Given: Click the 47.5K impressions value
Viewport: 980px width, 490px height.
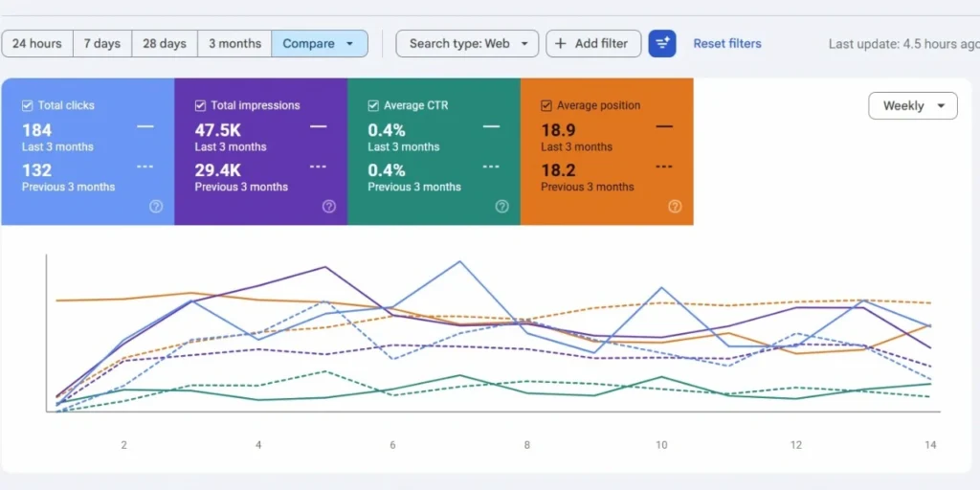Looking at the screenshot, I should click(x=217, y=130).
